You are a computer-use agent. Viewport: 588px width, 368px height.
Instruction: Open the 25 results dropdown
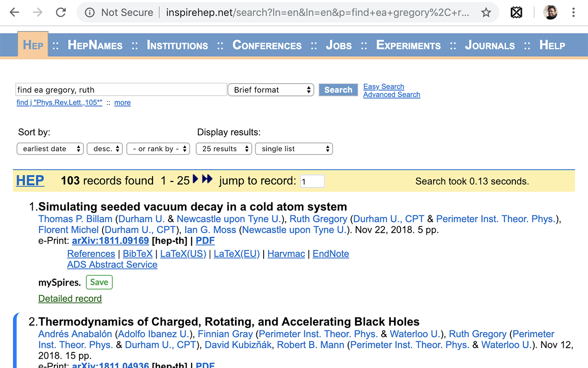224,149
